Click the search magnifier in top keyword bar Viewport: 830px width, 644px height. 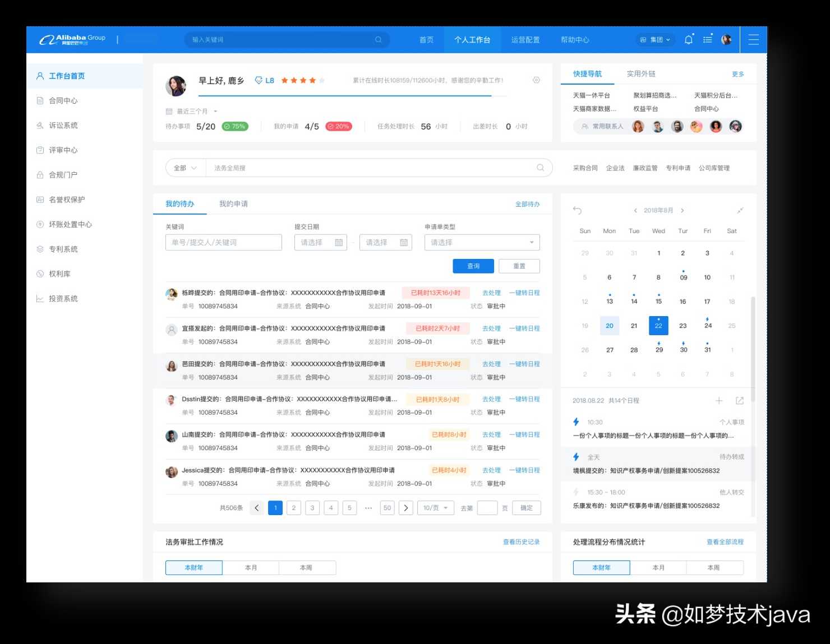pos(379,40)
